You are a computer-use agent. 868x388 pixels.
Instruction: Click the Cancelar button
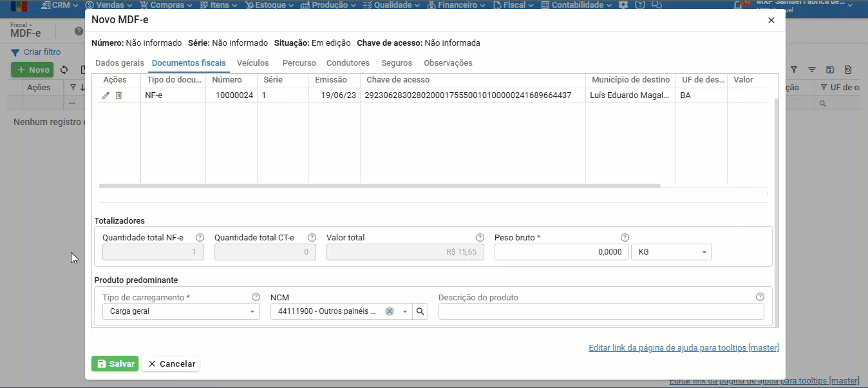tap(171, 364)
